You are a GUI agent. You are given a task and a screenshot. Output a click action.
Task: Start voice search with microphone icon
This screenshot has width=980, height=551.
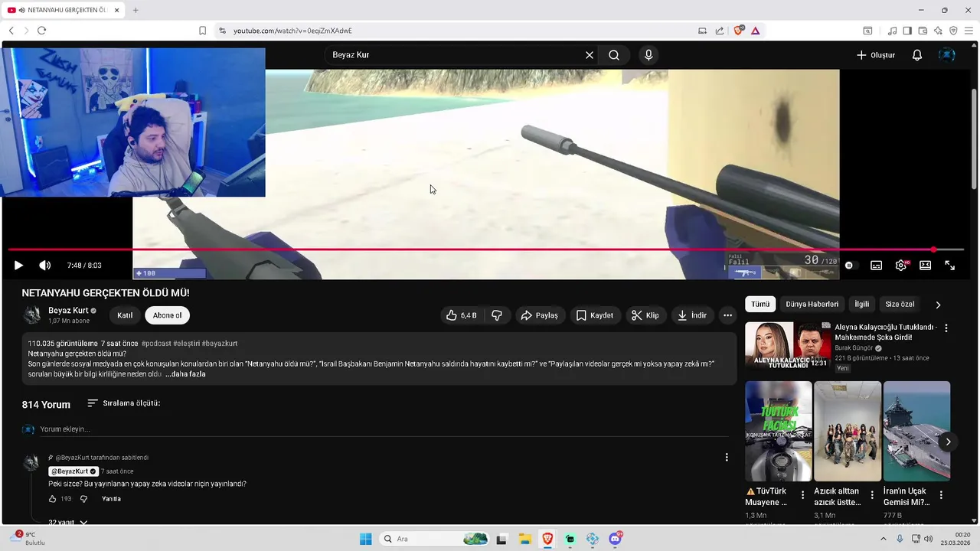pyautogui.click(x=648, y=55)
